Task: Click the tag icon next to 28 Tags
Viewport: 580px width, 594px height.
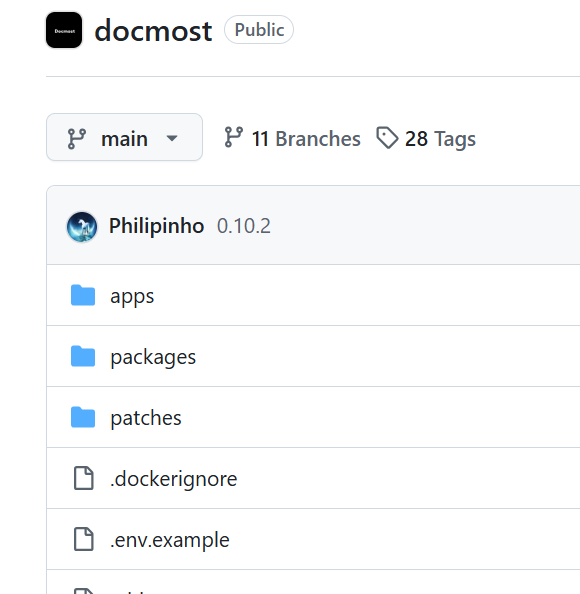Action: pyautogui.click(x=387, y=138)
